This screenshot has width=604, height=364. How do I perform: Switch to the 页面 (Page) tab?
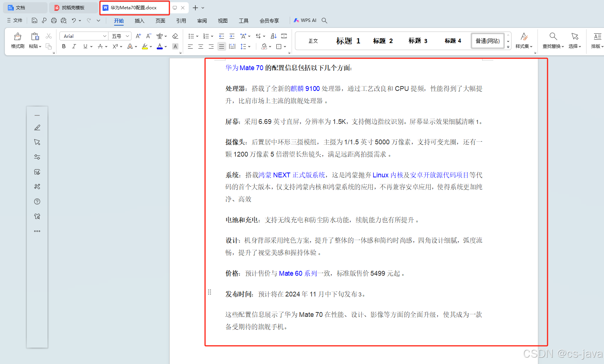tap(160, 21)
